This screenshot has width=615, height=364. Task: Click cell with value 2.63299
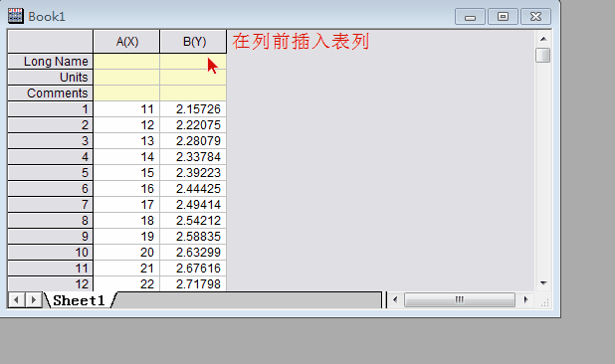tap(193, 253)
